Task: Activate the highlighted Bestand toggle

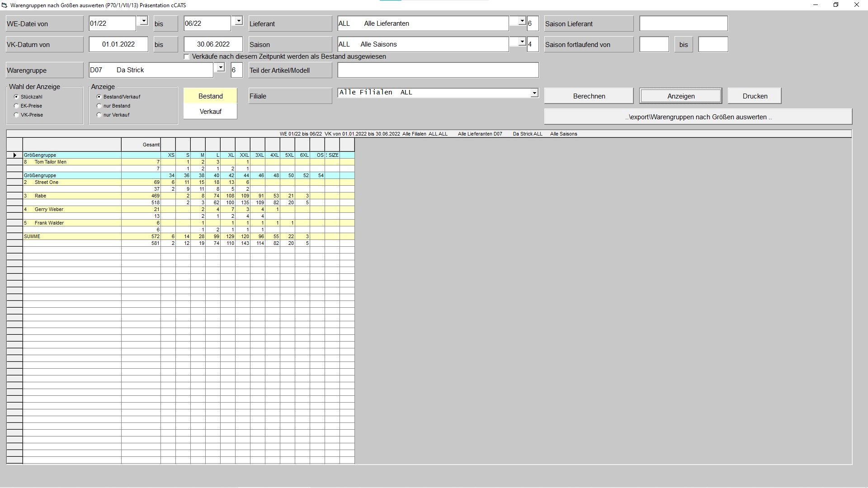Action: click(210, 96)
